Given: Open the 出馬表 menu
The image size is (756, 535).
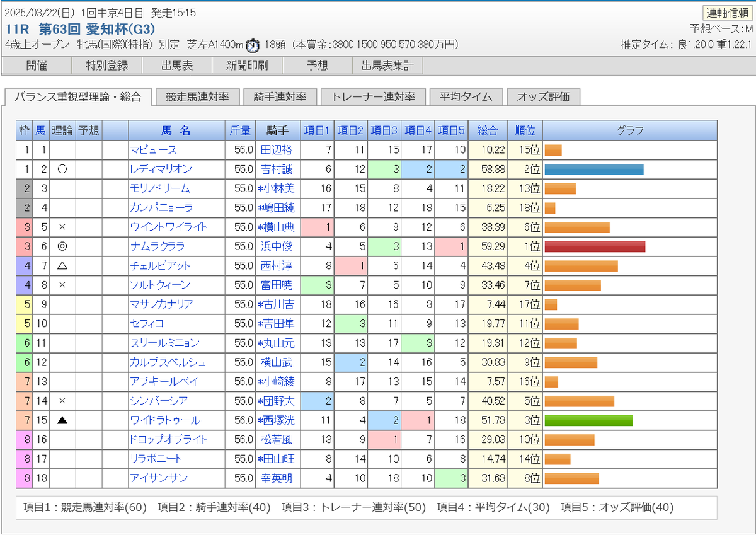Looking at the screenshot, I should click(177, 66).
